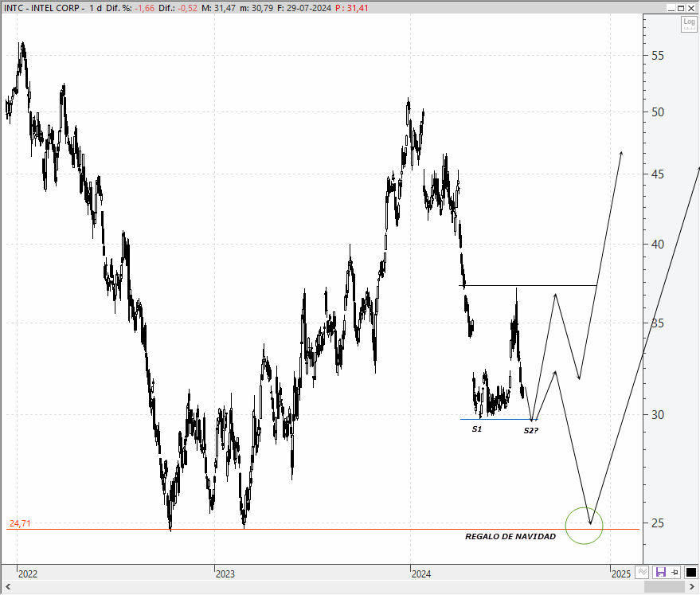Click the orange '24,71' level label
This screenshot has height=595, width=700.
click(20, 523)
